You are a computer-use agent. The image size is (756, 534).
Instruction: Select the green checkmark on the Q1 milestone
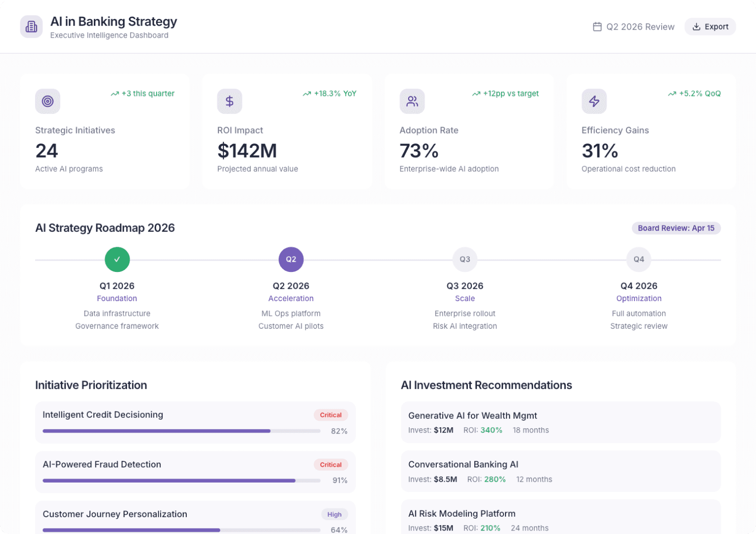tap(117, 259)
